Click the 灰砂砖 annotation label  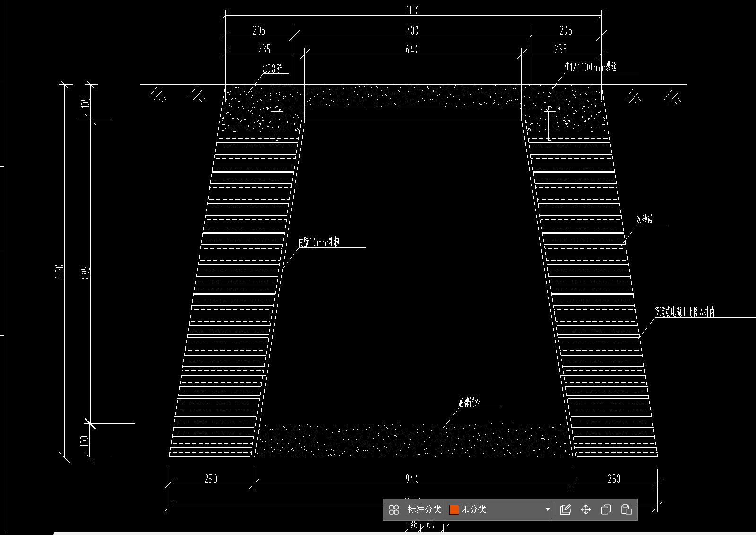[x=644, y=219]
